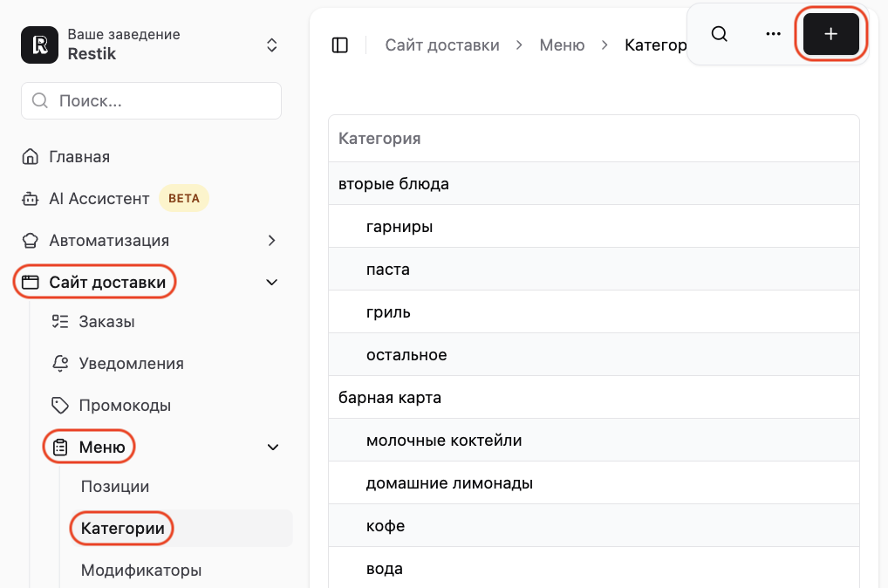This screenshot has width=888, height=588.
Task: Select Меню in the sidebar
Action: (x=102, y=448)
